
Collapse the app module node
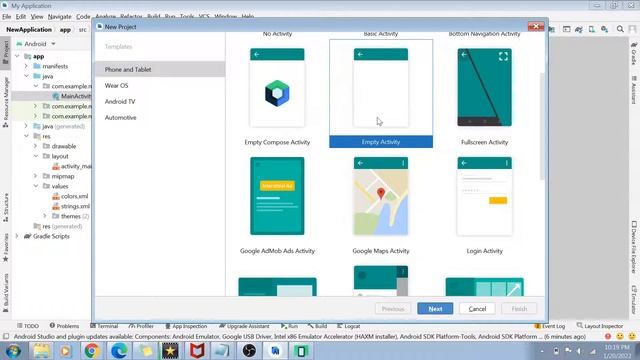(x=17, y=56)
